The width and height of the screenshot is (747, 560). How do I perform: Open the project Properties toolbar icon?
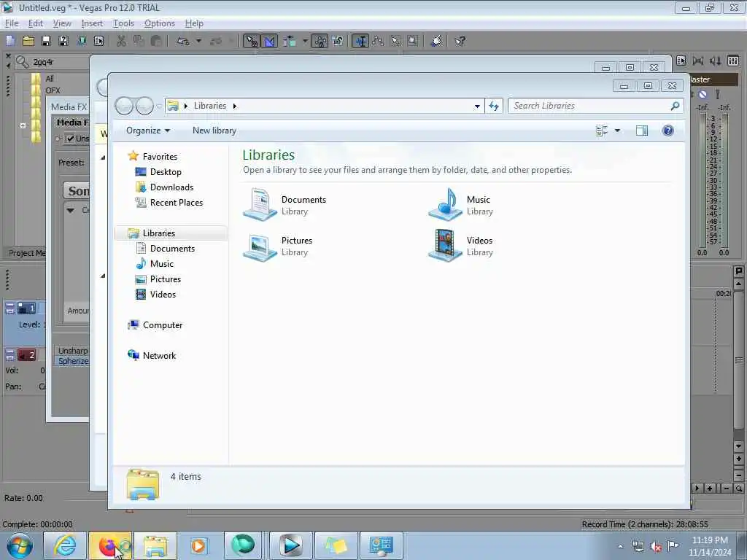(98, 42)
